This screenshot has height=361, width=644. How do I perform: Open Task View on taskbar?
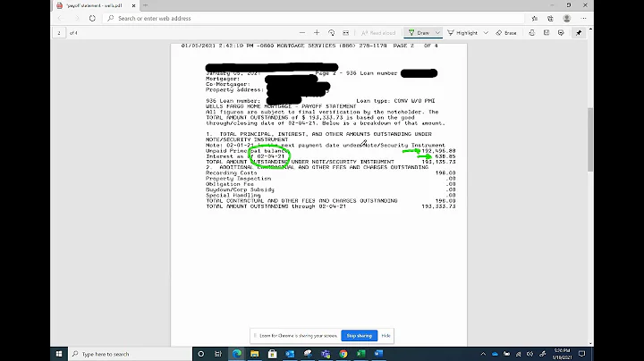(x=218, y=354)
